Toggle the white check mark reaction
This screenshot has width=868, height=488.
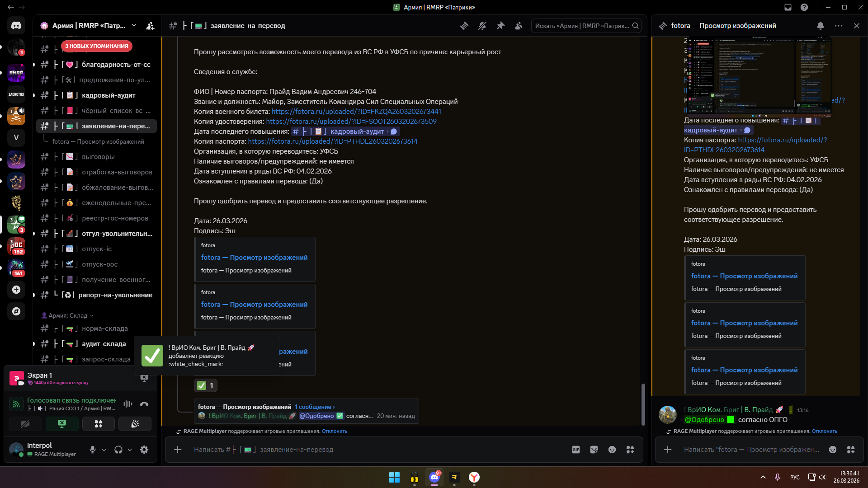tap(206, 385)
